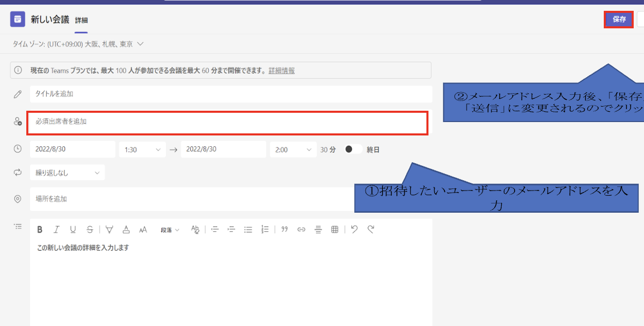Open the end time 2:00 dropdown
Screen dimensions: 644x326
tap(293, 149)
